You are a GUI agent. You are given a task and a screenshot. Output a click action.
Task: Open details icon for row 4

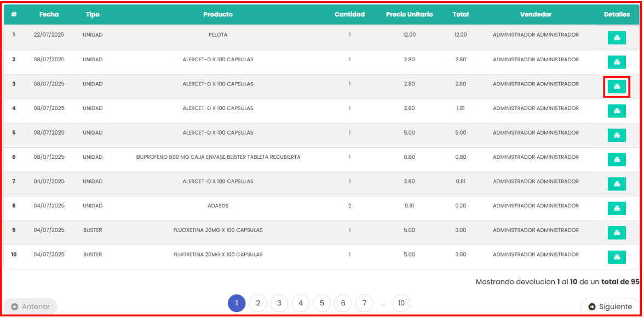pos(617,111)
